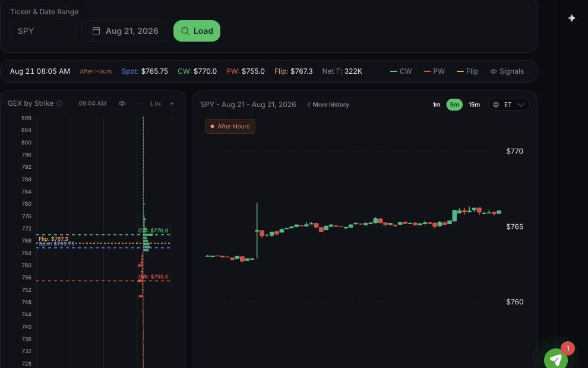
Task: Click Aug 21 08:05 AM timestamp
Action: pos(40,71)
